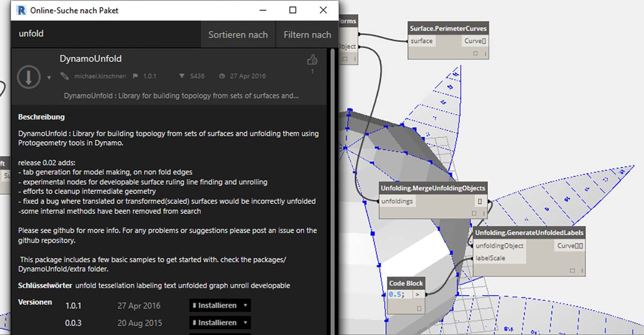This screenshot has width=644, height=335.
Task: Open the Filtern nach menu
Action: click(307, 34)
